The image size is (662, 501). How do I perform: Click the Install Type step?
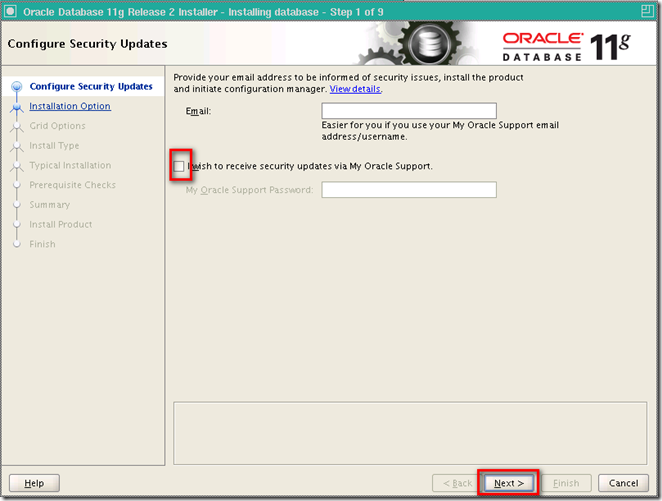tap(54, 146)
